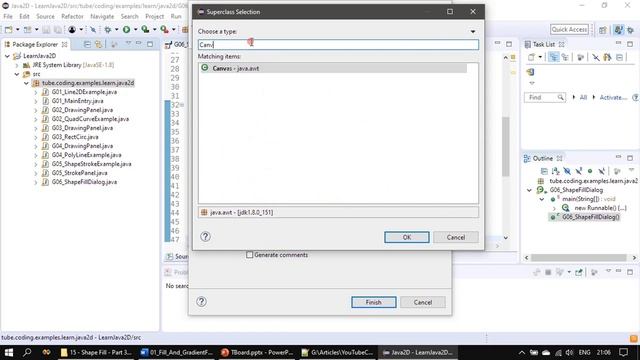Screen dimensions: 640x360
Task: Toggle Hide Local Types in Outline
Action: point(601,171)
